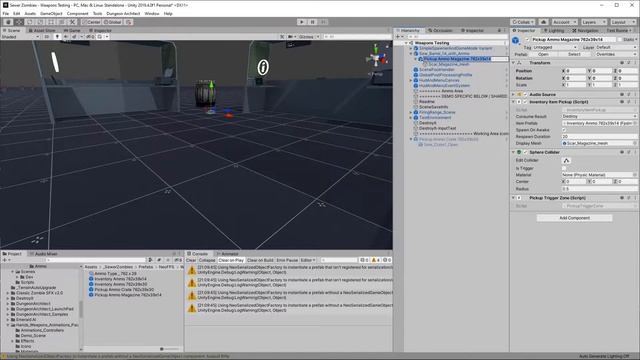Open the Component menu
640x360 pixels.
pos(77,13)
